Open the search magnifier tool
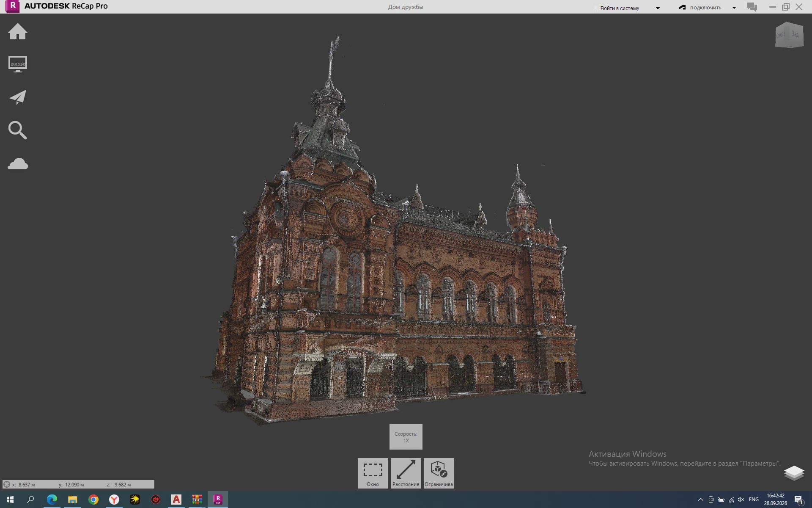Screen dimensions: 812x508 [x=18, y=130]
